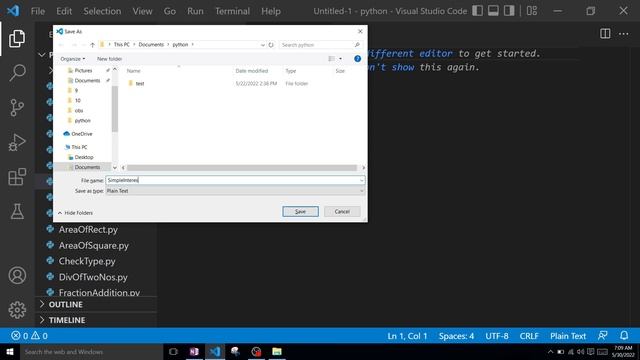640x360 pixels.
Task: Click the Help icon in Save As dialog
Action: [x=358, y=59]
